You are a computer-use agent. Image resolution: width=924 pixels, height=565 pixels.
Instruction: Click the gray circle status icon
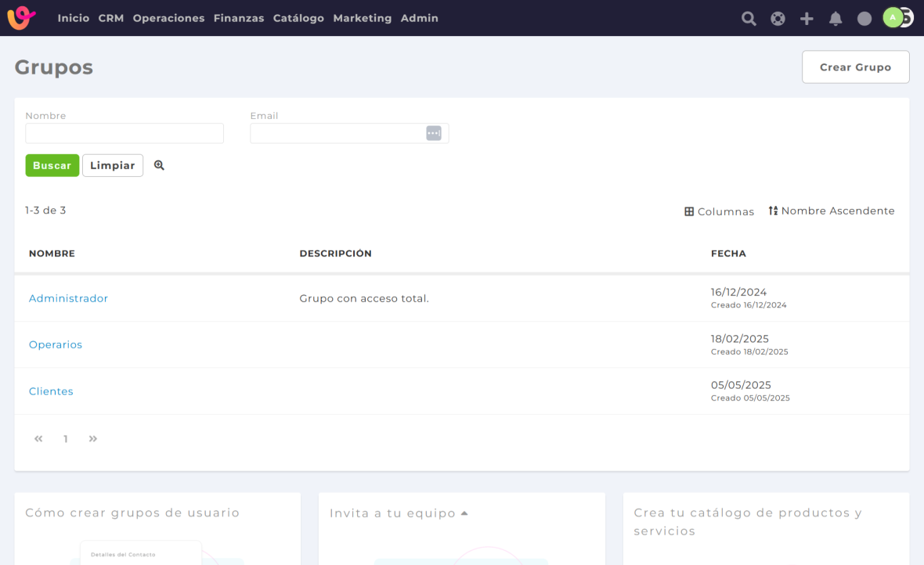pos(864,19)
